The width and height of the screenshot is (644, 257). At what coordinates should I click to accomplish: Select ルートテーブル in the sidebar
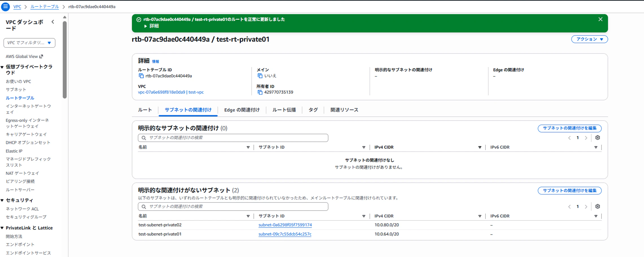(20, 98)
